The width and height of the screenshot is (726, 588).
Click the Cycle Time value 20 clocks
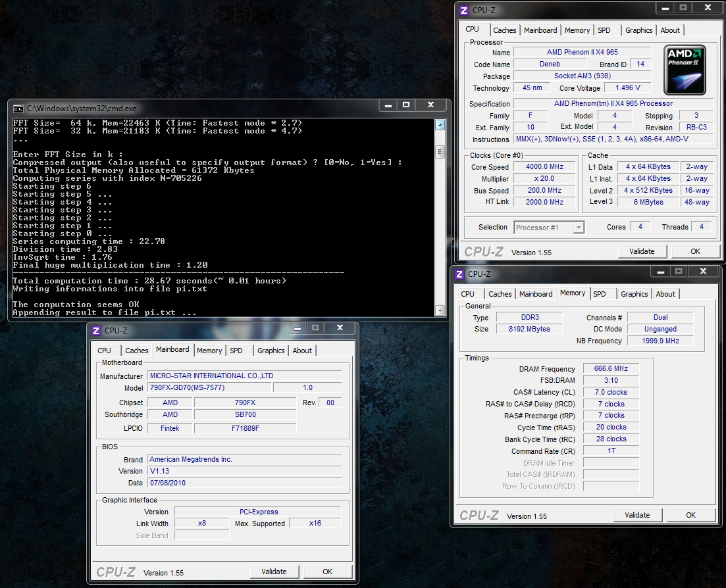611,427
